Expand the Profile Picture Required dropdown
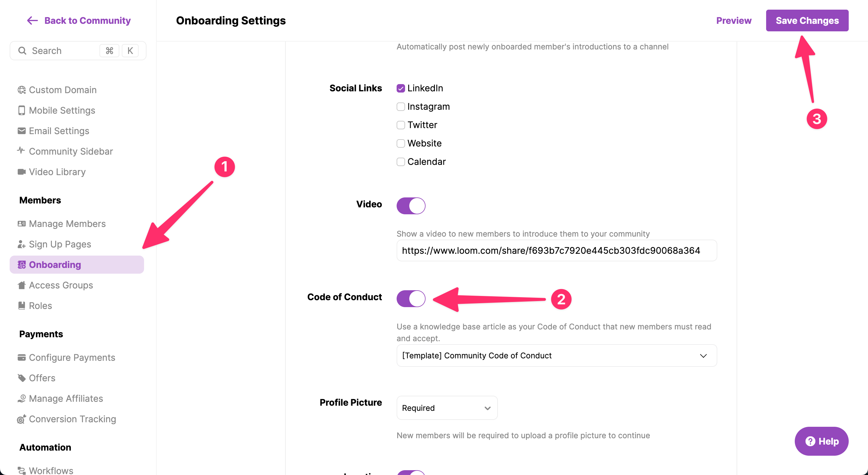 446,408
